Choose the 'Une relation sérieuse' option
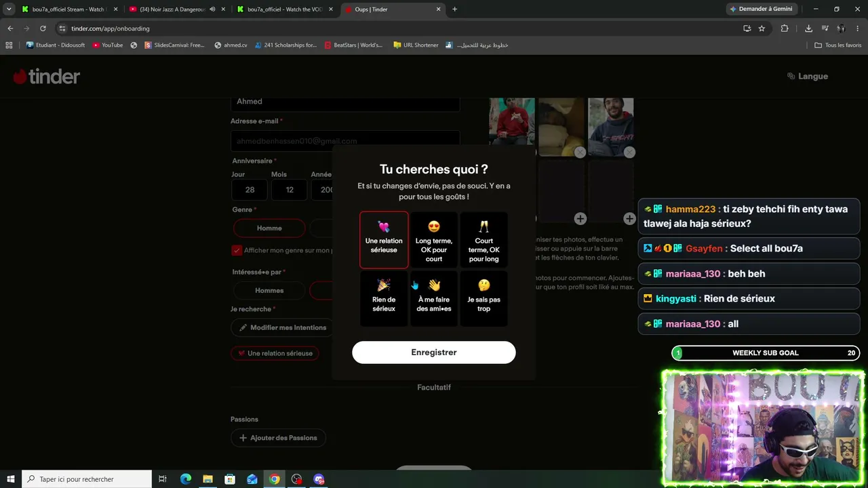868x488 pixels. 384,240
